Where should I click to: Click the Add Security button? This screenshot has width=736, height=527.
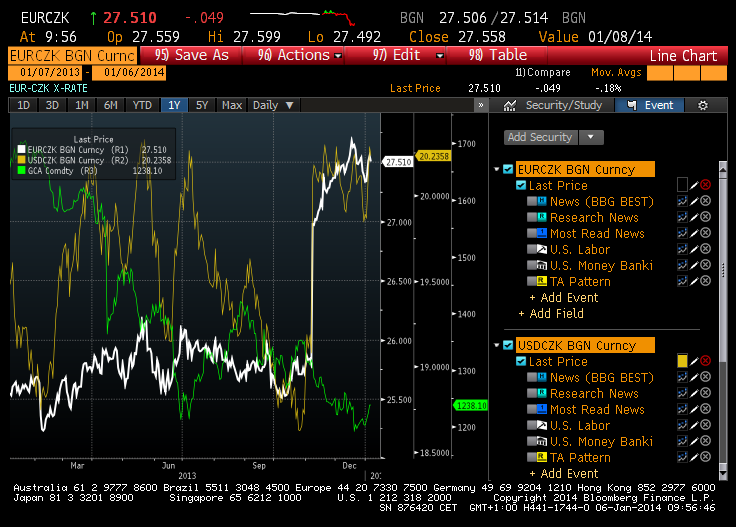coord(540,137)
